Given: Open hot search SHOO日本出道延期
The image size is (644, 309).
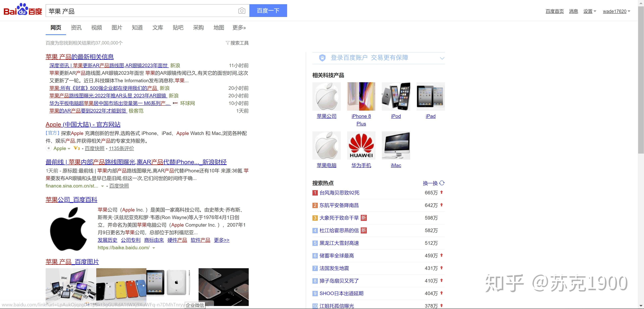Looking at the screenshot, I should 341,294.
